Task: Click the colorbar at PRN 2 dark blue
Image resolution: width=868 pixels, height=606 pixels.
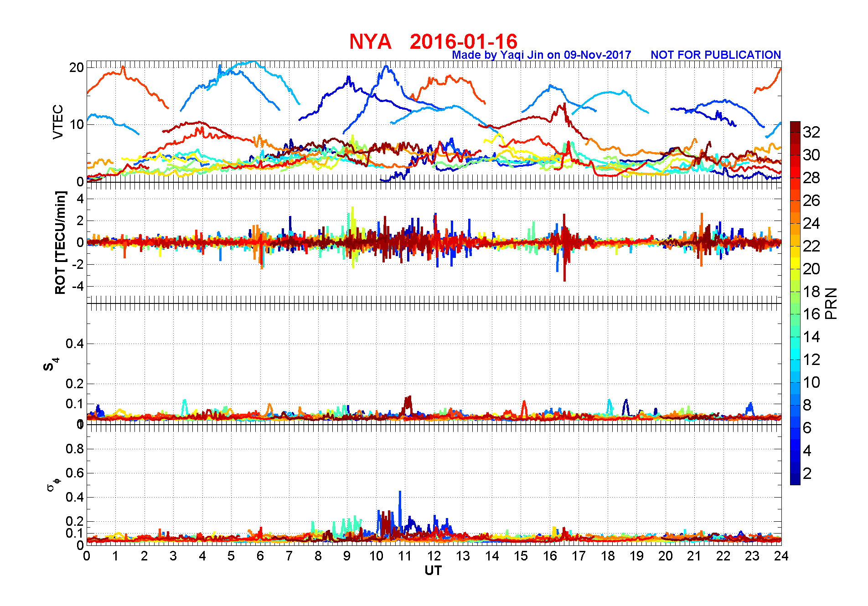Action: coord(795,474)
